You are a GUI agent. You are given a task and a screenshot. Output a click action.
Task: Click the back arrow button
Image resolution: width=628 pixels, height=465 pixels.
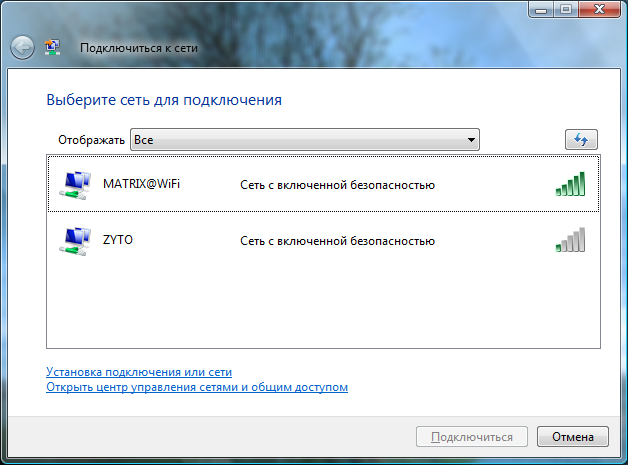tap(22, 48)
